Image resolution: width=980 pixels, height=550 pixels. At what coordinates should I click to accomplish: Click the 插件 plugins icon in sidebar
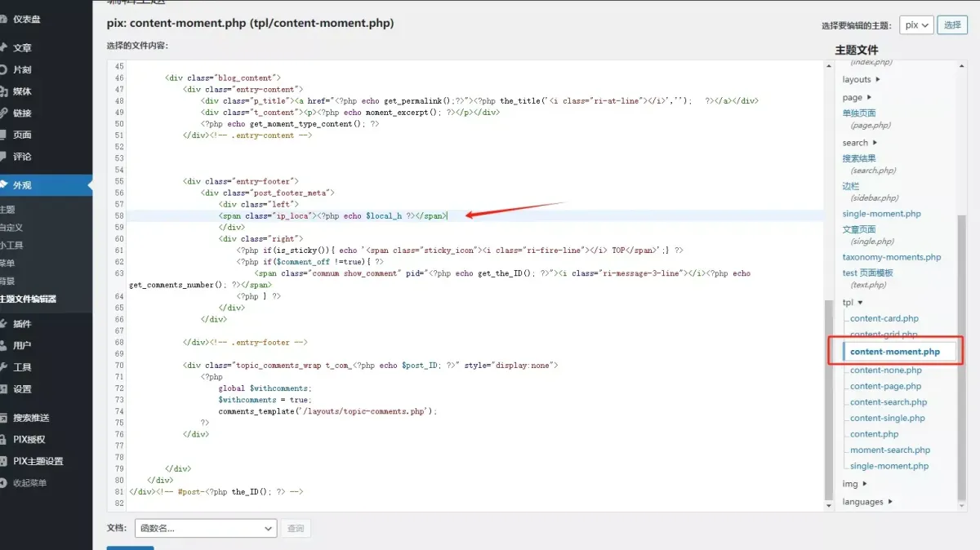[x=2, y=324]
